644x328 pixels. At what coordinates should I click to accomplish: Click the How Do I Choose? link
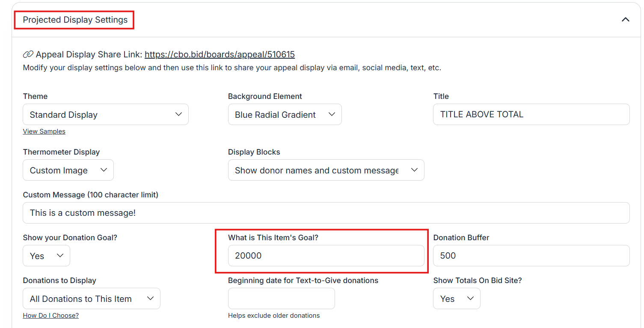pos(50,316)
